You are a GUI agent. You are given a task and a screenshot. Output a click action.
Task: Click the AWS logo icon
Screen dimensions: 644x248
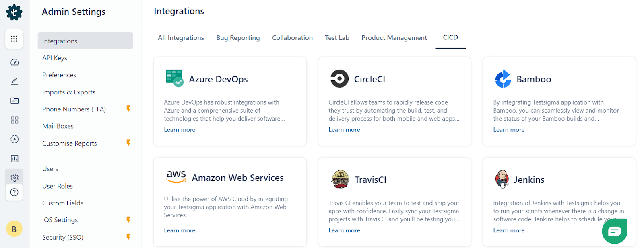(176, 177)
